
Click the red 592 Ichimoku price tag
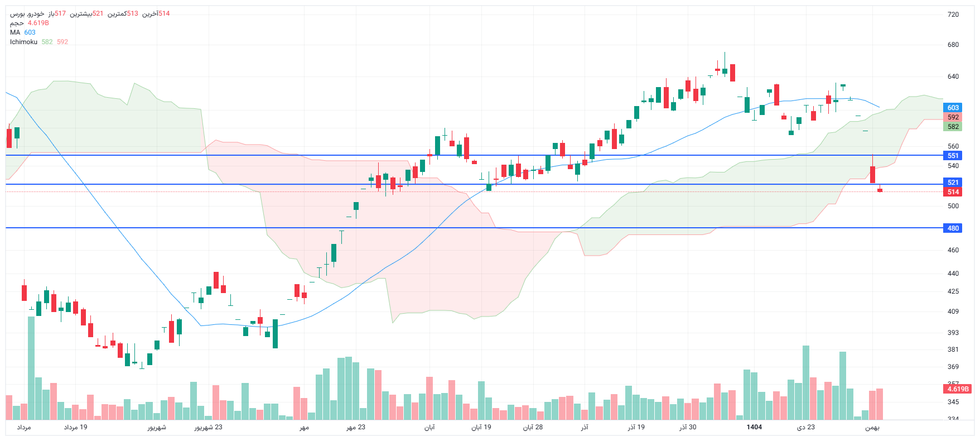pos(953,117)
